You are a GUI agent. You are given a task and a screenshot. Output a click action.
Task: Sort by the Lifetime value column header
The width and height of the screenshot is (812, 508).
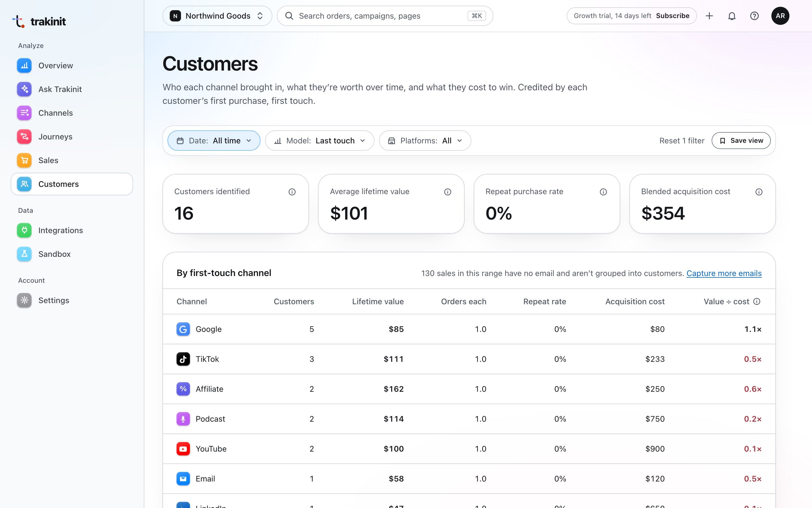[378, 301]
